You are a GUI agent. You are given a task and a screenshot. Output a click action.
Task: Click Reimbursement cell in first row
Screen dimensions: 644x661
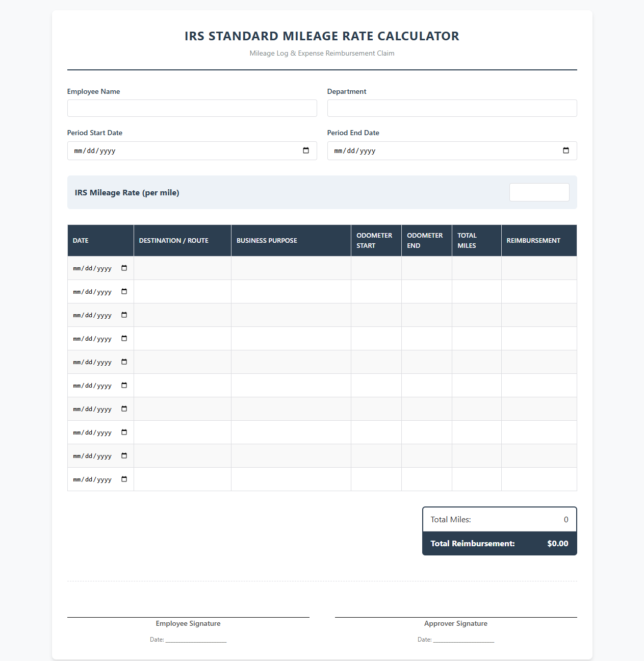539,268
